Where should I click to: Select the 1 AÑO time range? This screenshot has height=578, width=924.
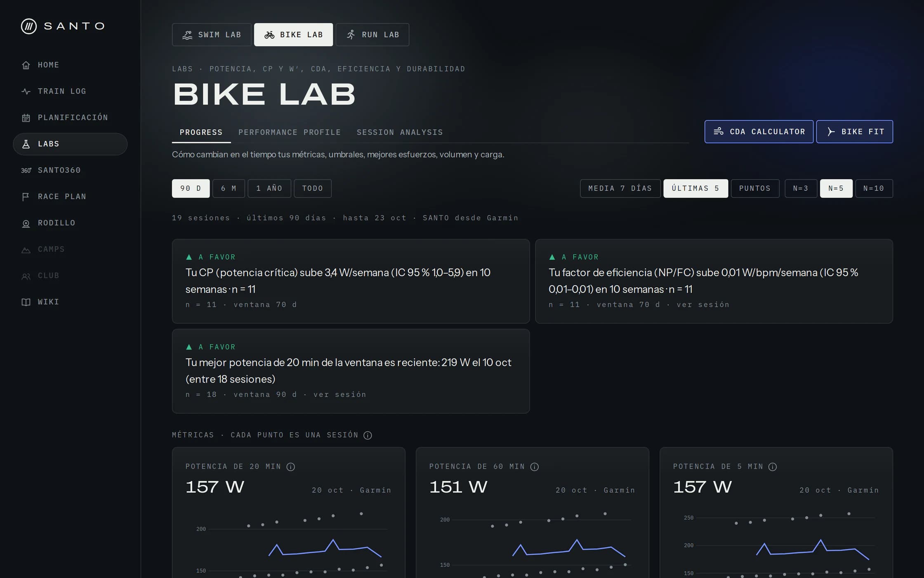pyautogui.click(x=269, y=188)
